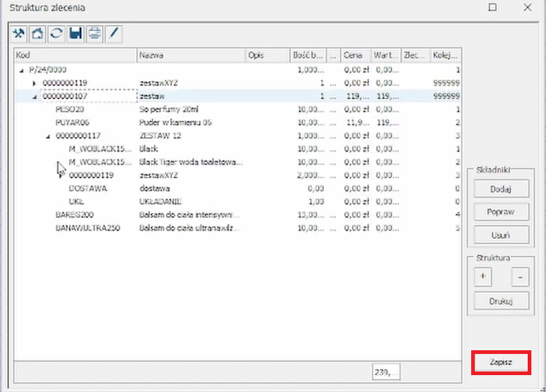The height and width of the screenshot is (392, 546).
Task: Collapse the P/24/0000 root node
Action: 22,70
